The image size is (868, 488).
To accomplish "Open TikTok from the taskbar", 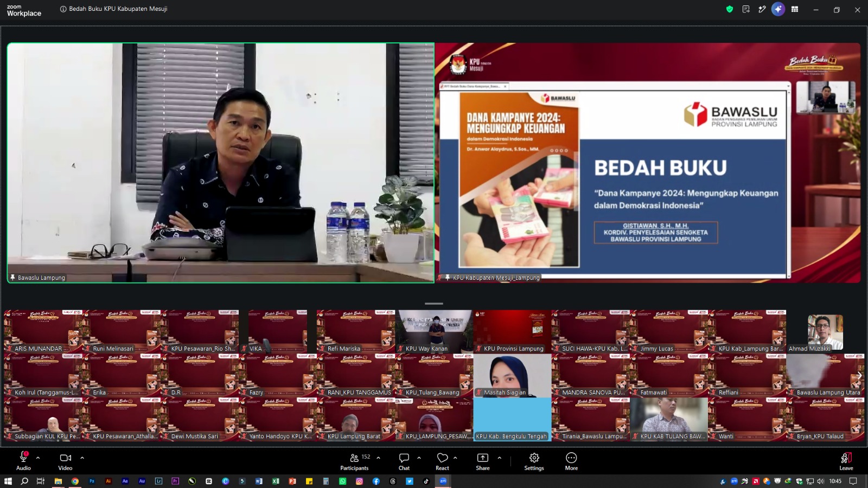I will pos(426,481).
